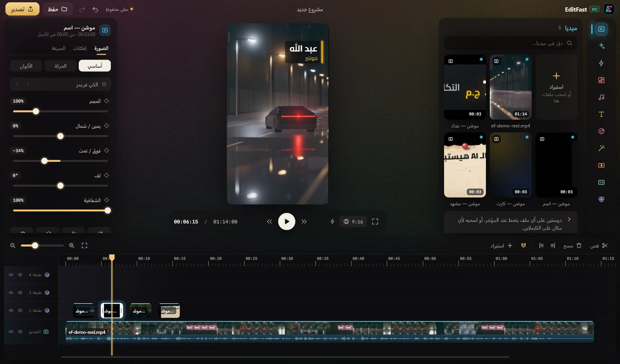
Task: Click the media search field دوّر في ميديا
Action: [x=510, y=43]
